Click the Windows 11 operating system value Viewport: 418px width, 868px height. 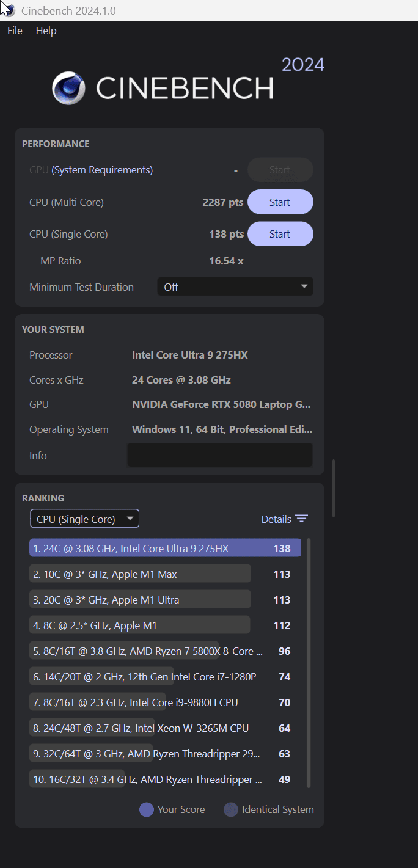point(222,429)
